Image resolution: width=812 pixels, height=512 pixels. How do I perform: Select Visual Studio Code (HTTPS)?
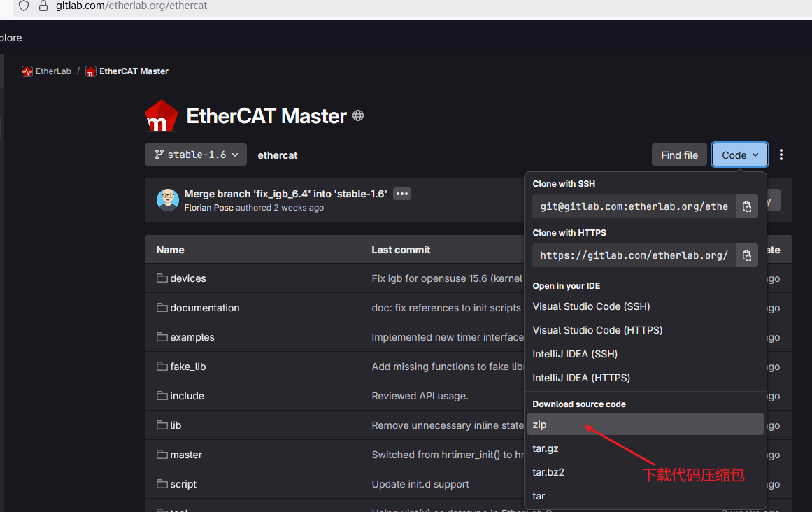coord(646,330)
